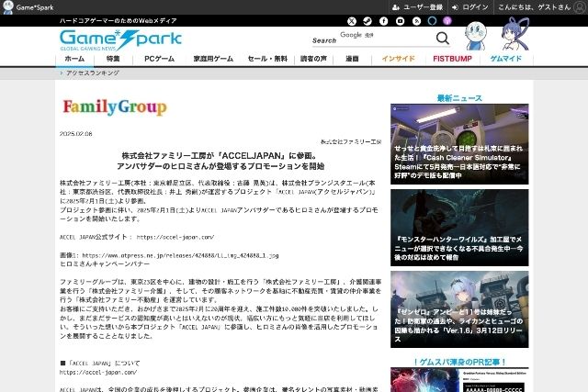Open the ゲムマイド navigation link
Screen dimensions: 588x392
[x=506, y=59]
